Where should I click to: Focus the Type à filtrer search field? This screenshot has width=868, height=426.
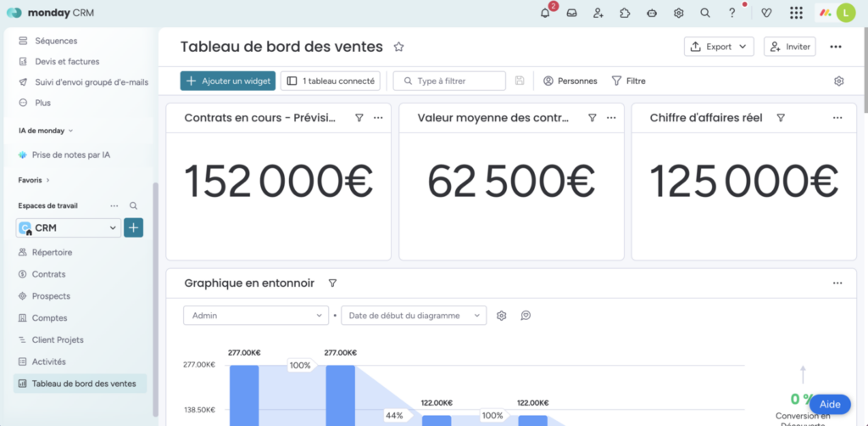tap(449, 81)
